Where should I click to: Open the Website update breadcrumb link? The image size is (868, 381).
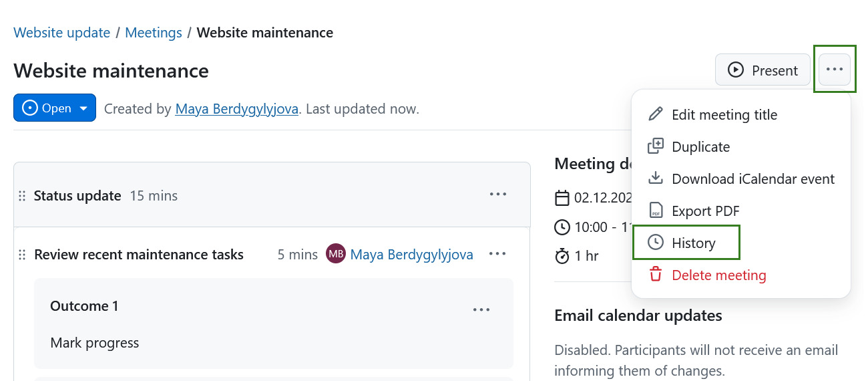(x=62, y=33)
